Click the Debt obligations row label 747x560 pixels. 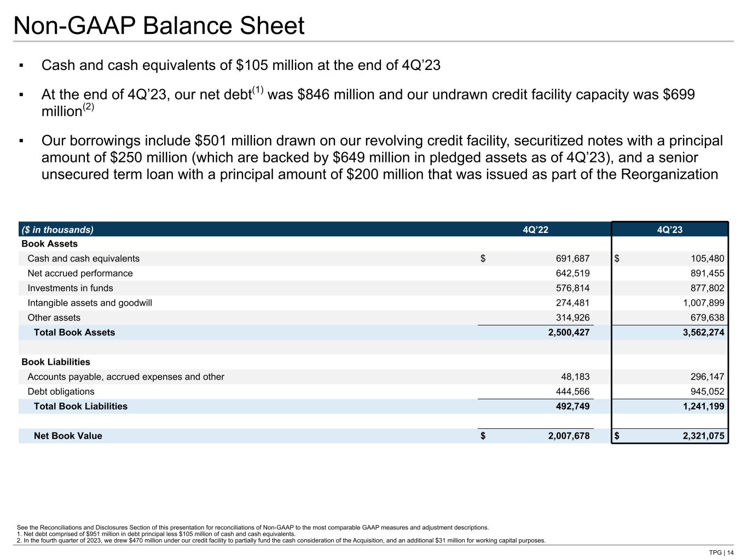61,392
